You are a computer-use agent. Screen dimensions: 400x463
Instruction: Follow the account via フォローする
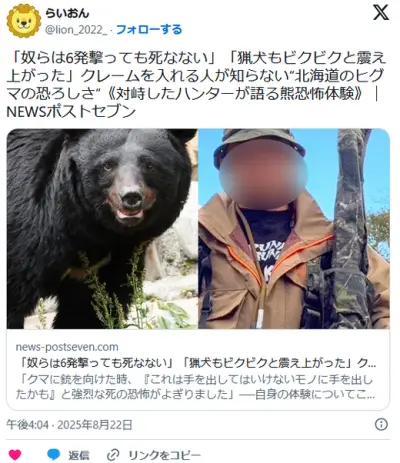pyautogui.click(x=149, y=29)
